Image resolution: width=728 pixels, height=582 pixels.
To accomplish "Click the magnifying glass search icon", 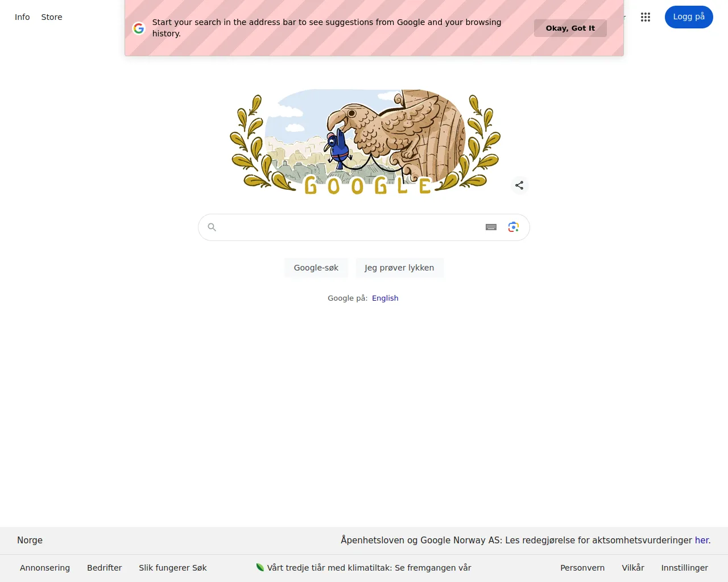I will [212, 227].
